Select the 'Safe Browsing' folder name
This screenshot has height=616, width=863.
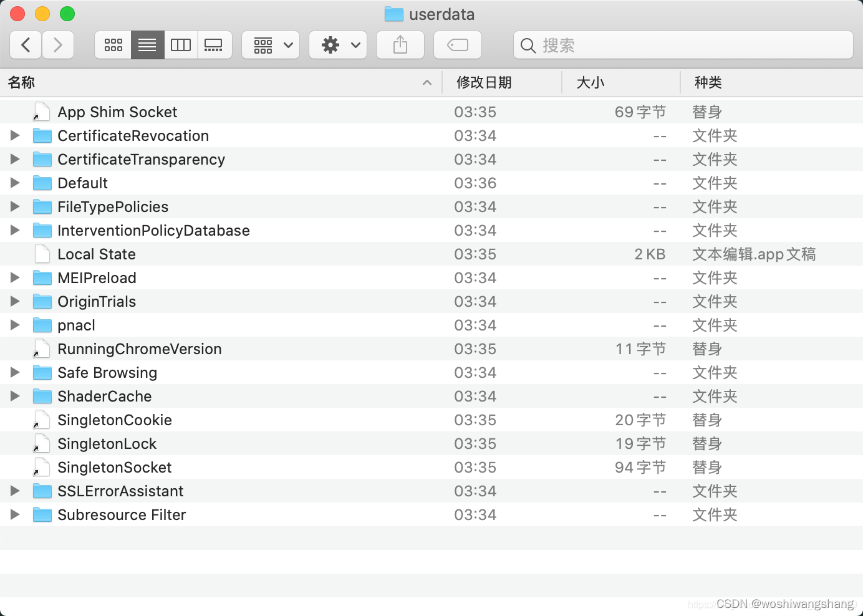tap(107, 373)
